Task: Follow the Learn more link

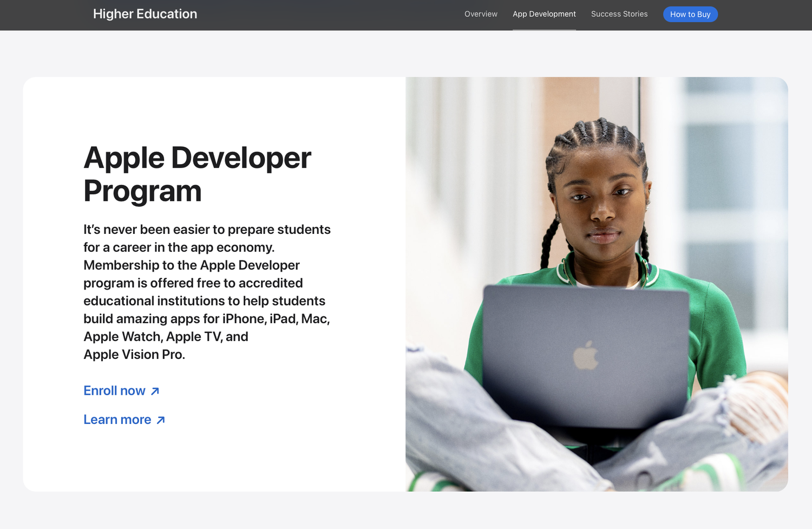Action: tap(124, 420)
